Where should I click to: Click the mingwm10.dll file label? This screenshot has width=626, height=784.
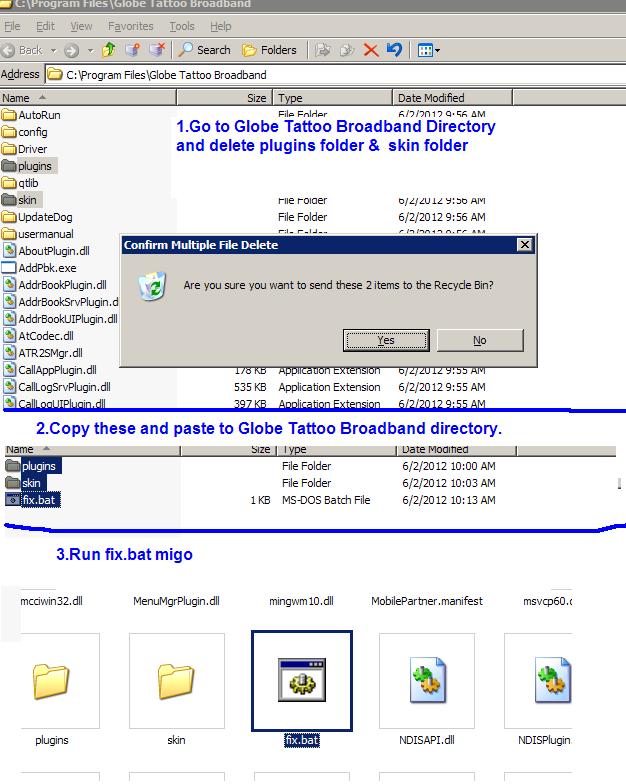pos(302,601)
